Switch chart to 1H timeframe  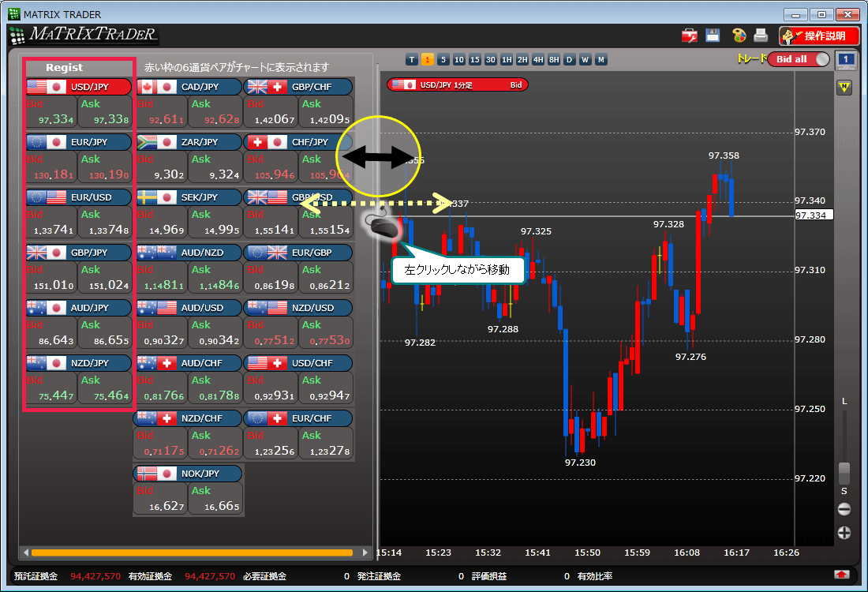(507, 60)
